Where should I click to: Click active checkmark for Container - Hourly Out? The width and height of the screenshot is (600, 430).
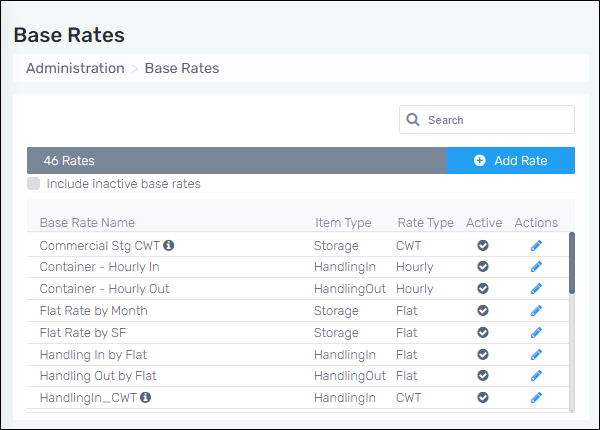coord(483,288)
